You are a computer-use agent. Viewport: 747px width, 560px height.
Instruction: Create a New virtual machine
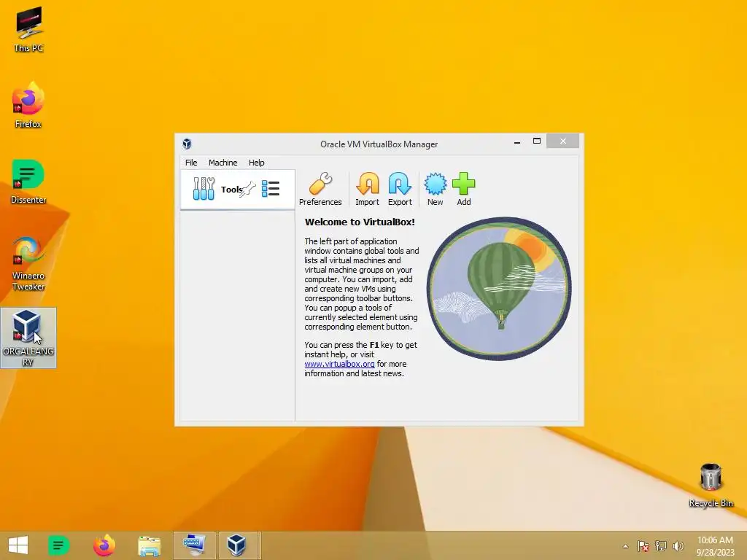[435, 189]
